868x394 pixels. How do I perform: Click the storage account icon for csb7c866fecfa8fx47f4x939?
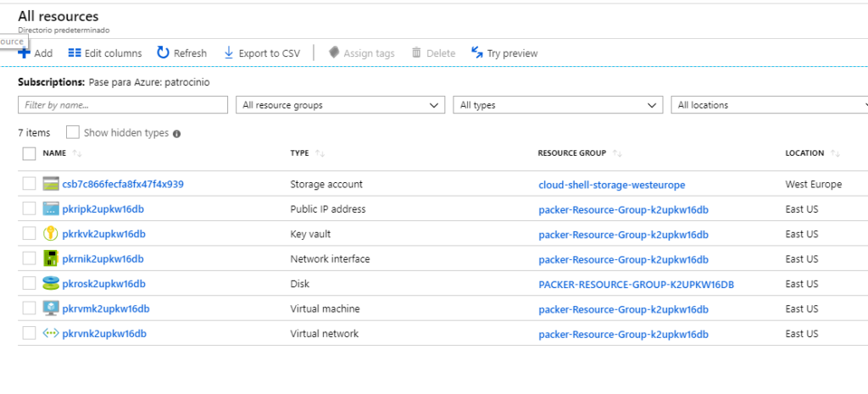(x=50, y=184)
